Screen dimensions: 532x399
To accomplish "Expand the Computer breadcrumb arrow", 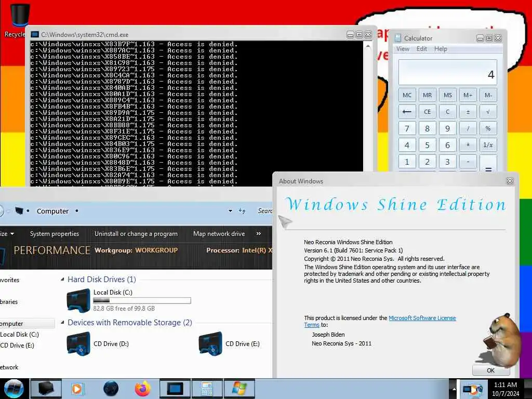I will coord(77,211).
